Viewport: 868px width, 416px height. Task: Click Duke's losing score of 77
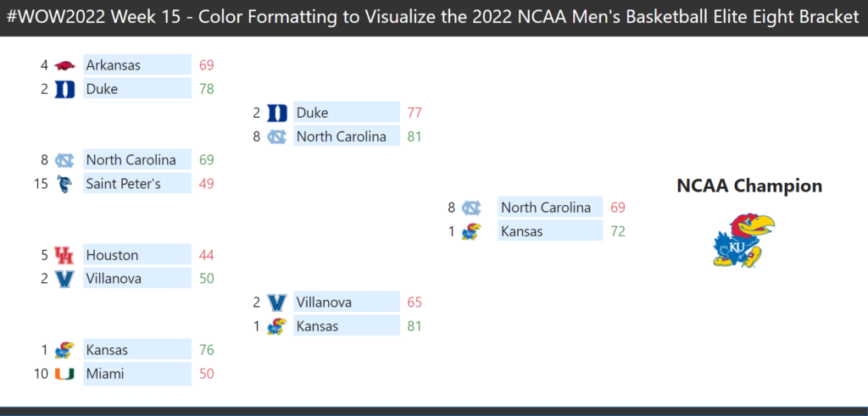tap(415, 113)
